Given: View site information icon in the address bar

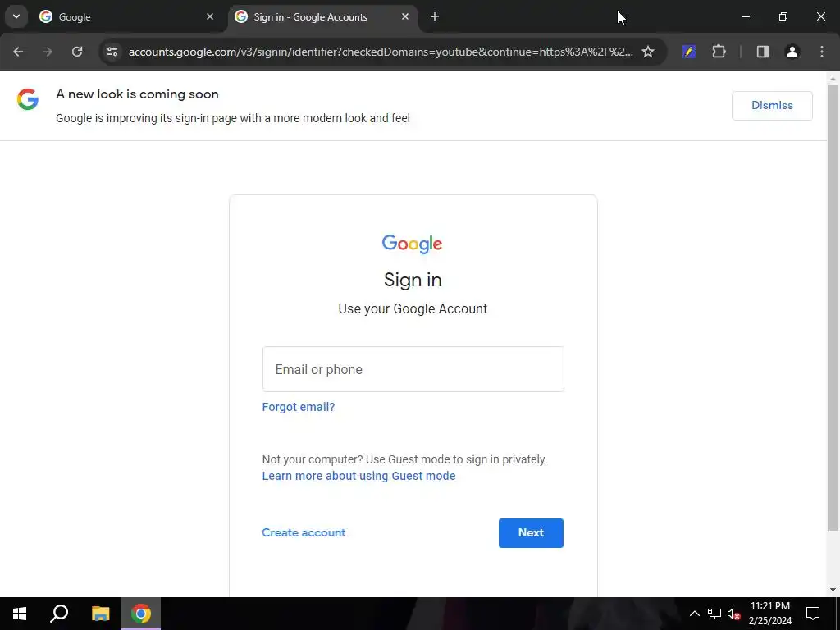Looking at the screenshot, I should click(112, 52).
